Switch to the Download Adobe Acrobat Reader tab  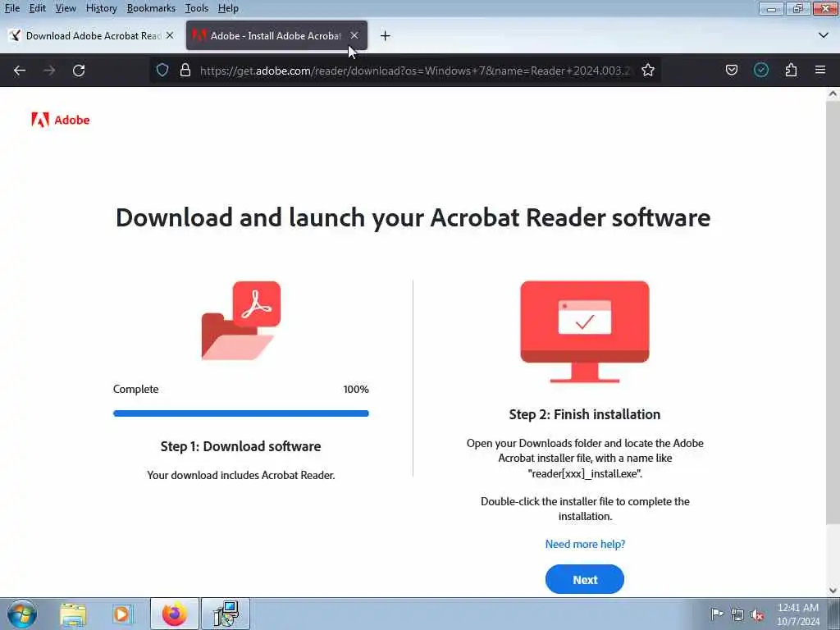click(x=91, y=35)
